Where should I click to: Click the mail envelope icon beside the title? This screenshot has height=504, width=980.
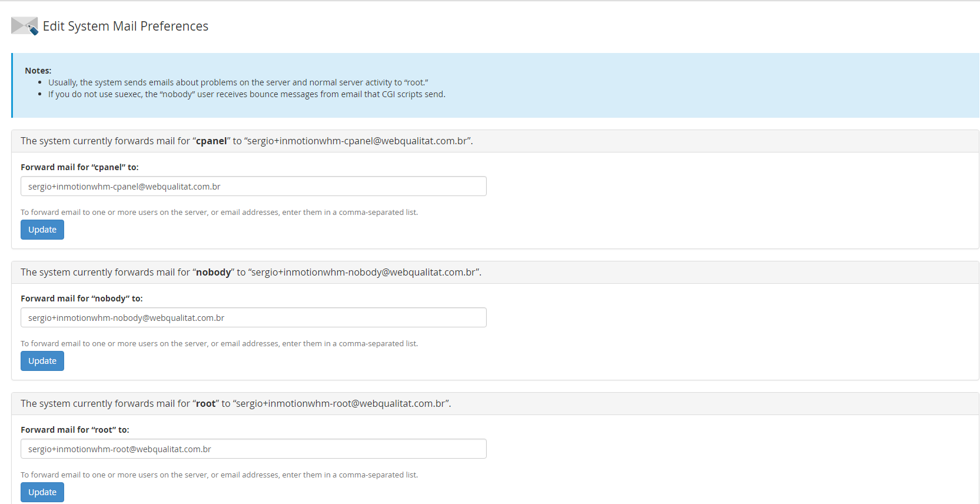[24, 26]
